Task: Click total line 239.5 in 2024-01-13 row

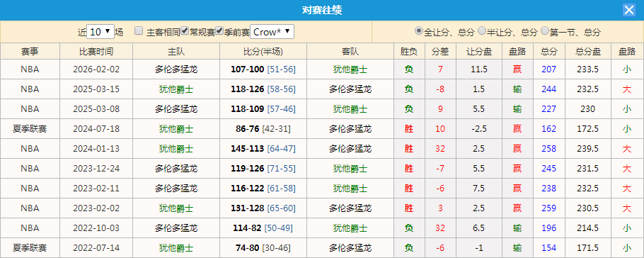Action: coord(588,149)
